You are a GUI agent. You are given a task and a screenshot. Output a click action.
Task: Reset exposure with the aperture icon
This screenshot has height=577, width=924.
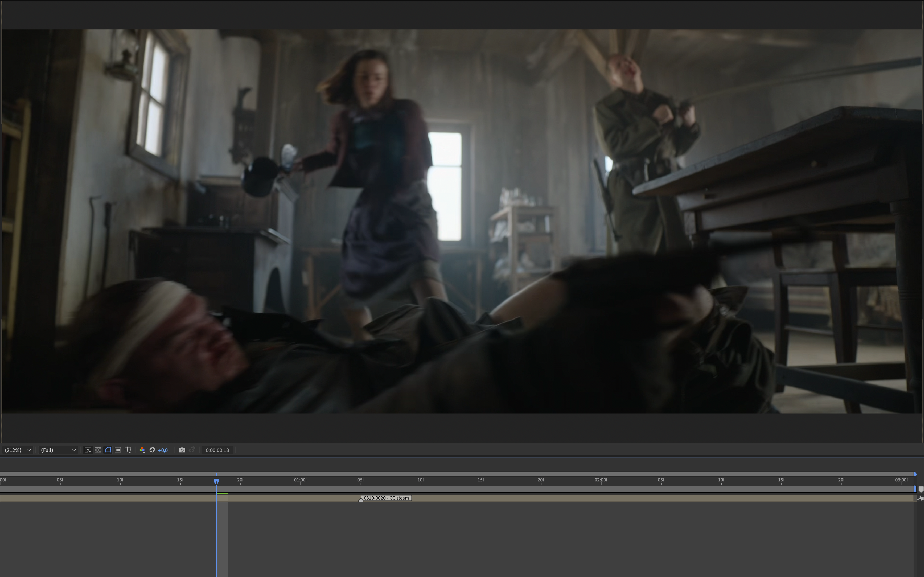pos(152,450)
